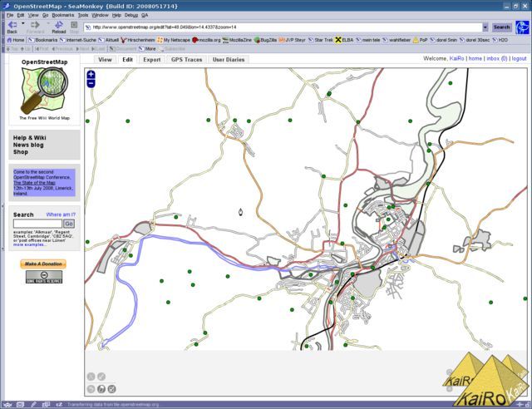
Task: Zoom out of the map with minus
Action: 91,83
